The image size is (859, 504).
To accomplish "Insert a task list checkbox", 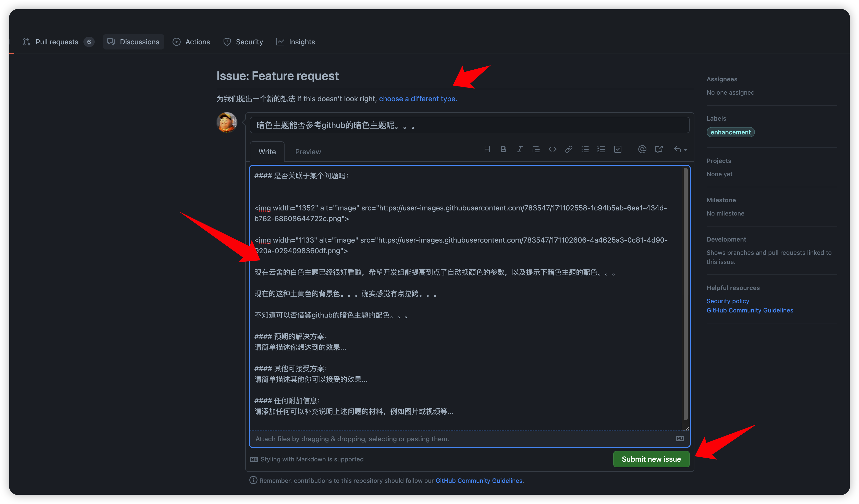I will tap(618, 149).
